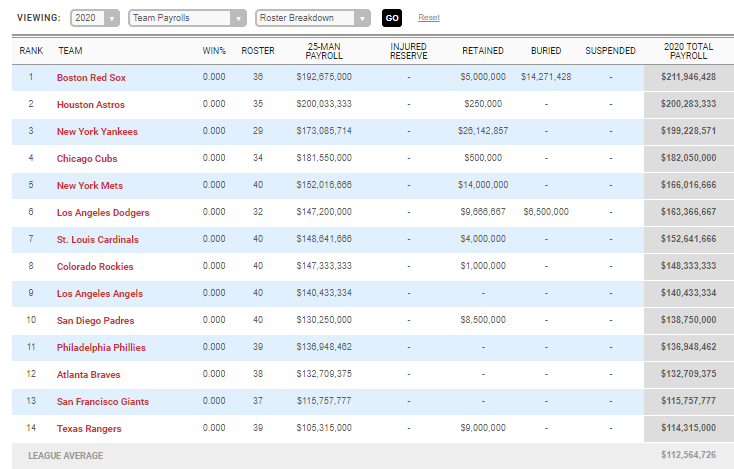Viewport: 734px width, 469px height.
Task: Select St. Louis Cardinals team
Action: (98, 239)
